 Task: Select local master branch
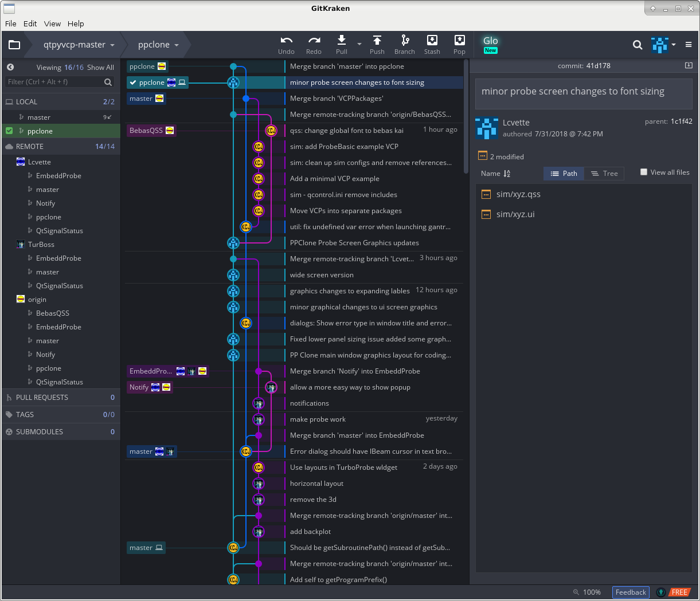click(61, 117)
